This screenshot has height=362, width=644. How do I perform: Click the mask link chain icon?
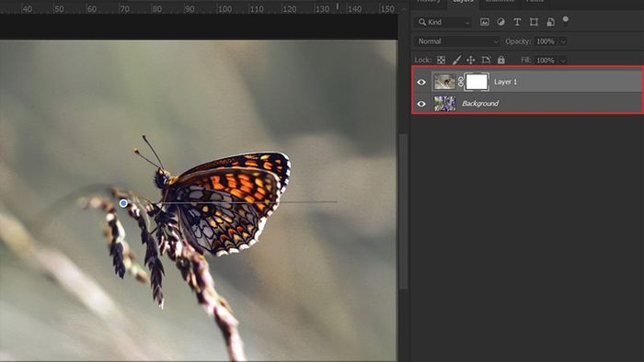click(460, 82)
